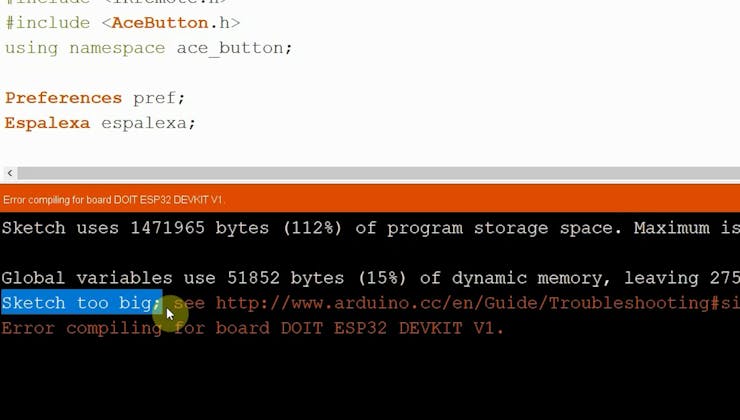Click the lowercase "espalexa;" variable
Screen dimensions: 740x420
pos(148,123)
